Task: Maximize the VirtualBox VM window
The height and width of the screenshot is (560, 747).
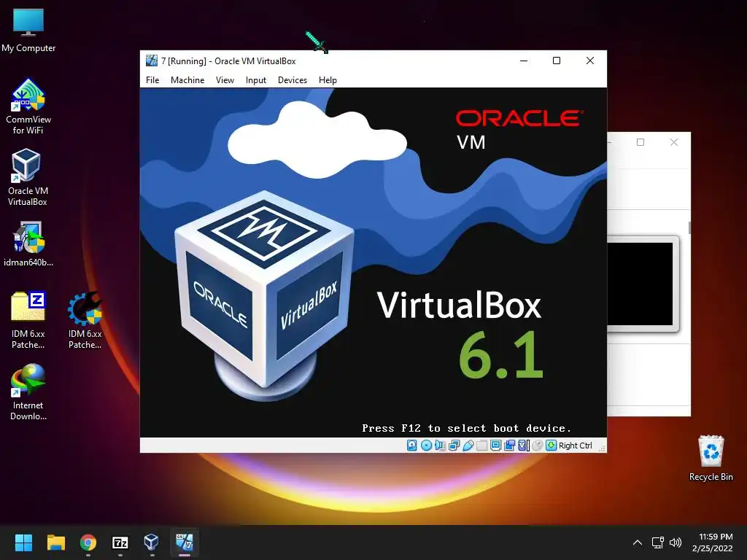Action: (x=557, y=61)
